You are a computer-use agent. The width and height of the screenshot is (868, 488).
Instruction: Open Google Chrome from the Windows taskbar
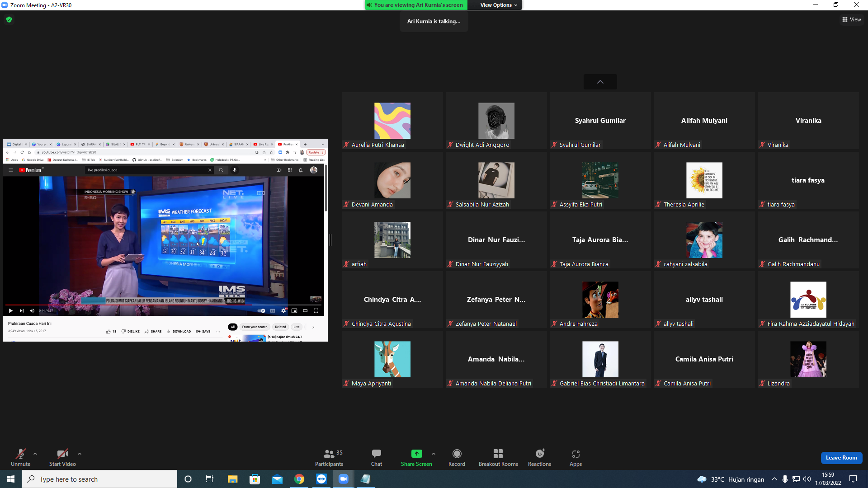pyautogui.click(x=299, y=479)
